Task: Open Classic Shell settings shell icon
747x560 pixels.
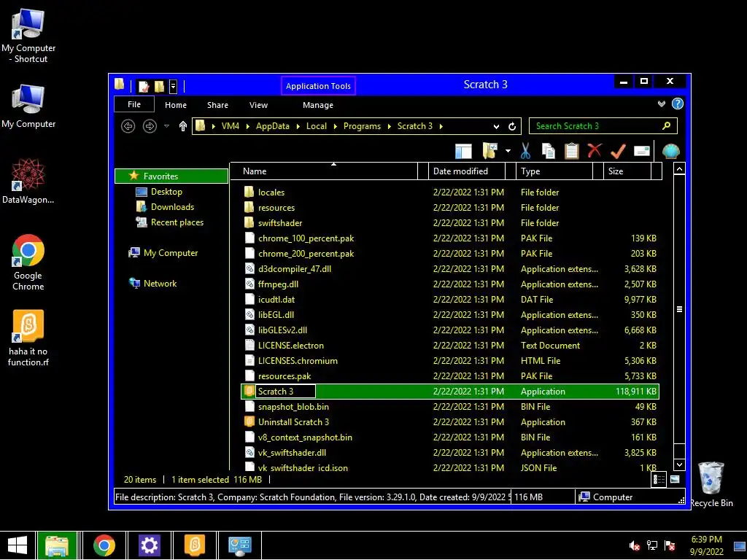Action: click(670, 151)
